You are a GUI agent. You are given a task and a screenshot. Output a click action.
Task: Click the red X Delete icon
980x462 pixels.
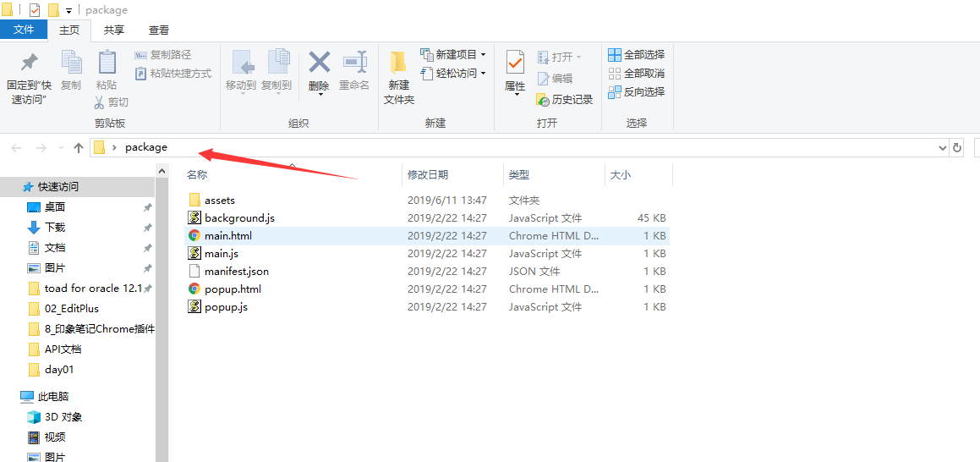tap(320, 63)
